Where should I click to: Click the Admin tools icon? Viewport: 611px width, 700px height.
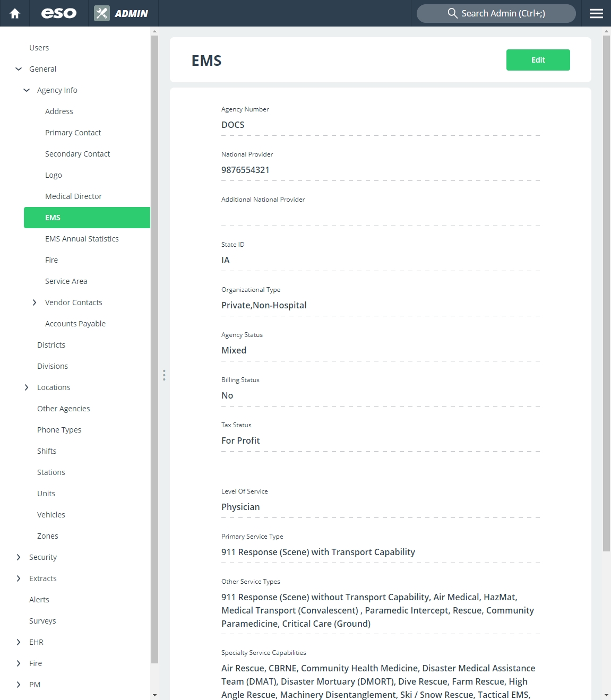102,13
